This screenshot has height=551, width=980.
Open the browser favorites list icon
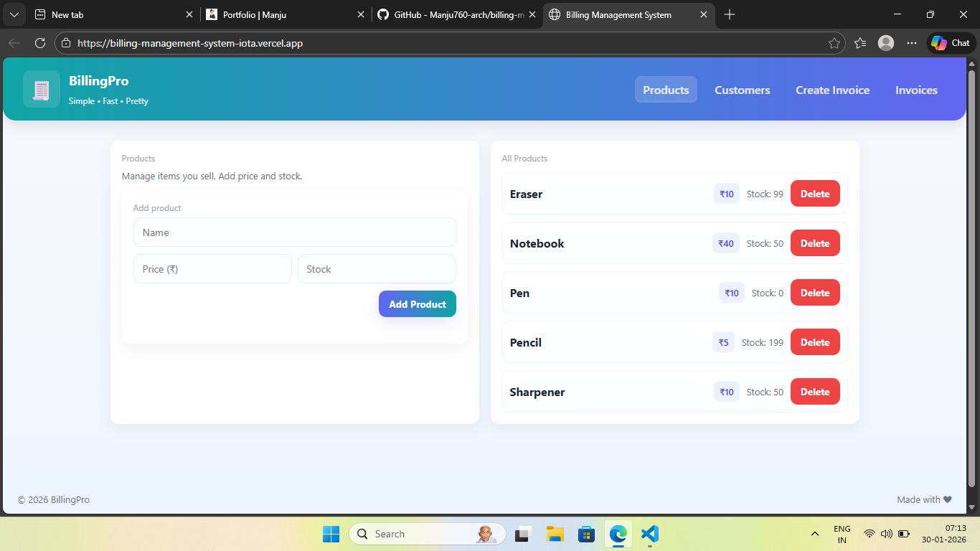[x=860, y=43]
